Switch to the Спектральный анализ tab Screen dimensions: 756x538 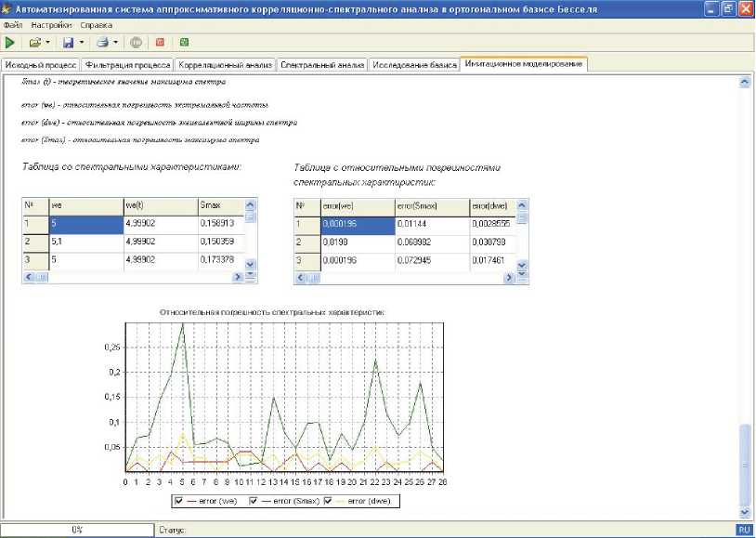pos(322,65)
